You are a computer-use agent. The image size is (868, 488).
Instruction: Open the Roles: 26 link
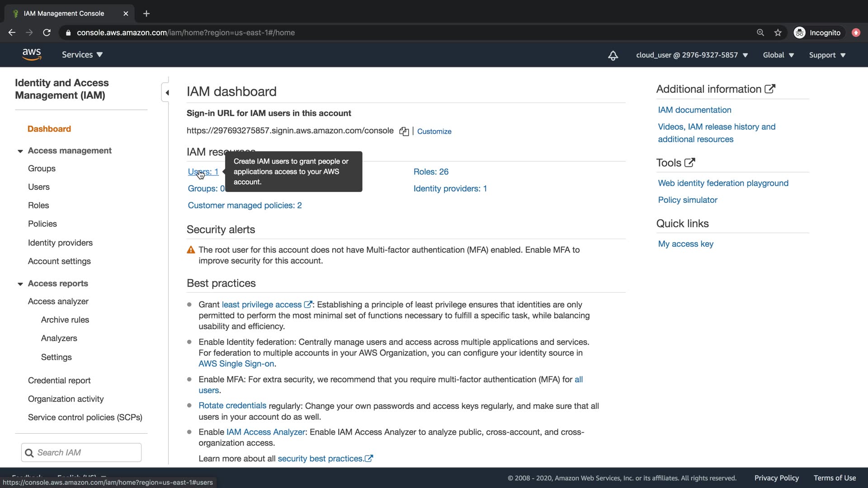click(431, 172)
